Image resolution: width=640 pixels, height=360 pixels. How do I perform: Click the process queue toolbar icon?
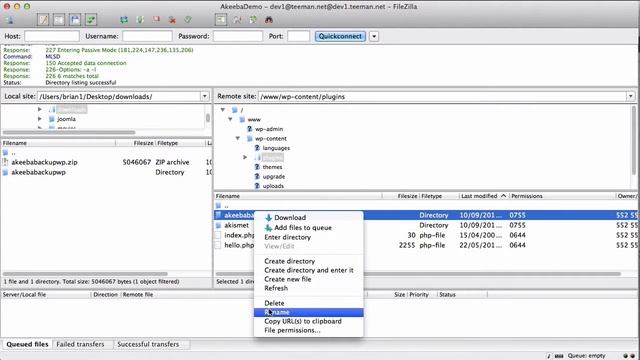tap(140, 20)
